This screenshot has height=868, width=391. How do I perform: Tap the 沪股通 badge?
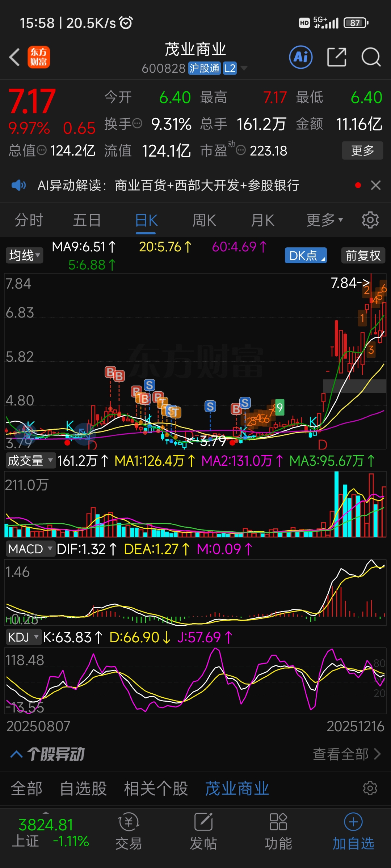click(x=205, y=68)
